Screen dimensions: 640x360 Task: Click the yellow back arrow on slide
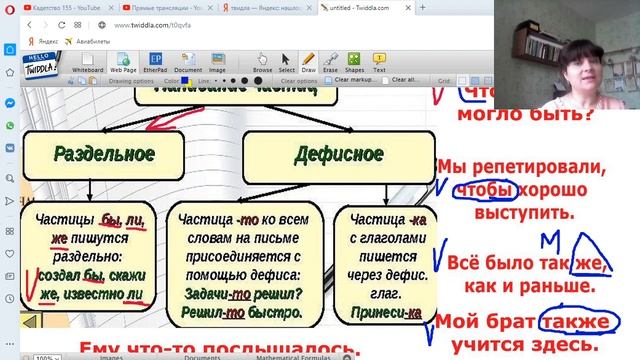click(31, 322)
